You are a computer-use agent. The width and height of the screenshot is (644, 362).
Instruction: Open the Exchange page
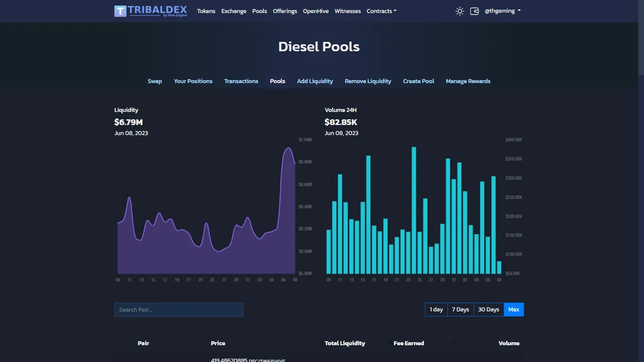(x=234, y=11)
